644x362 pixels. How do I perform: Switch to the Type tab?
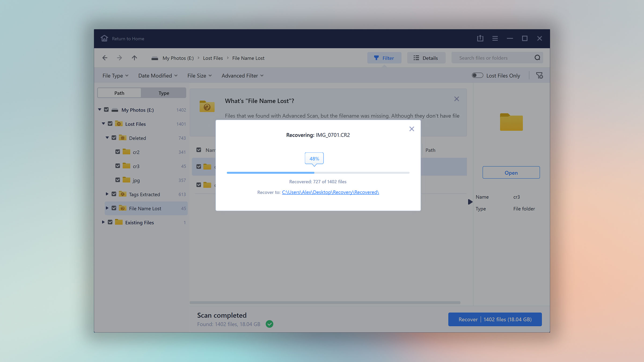[164, 93]
